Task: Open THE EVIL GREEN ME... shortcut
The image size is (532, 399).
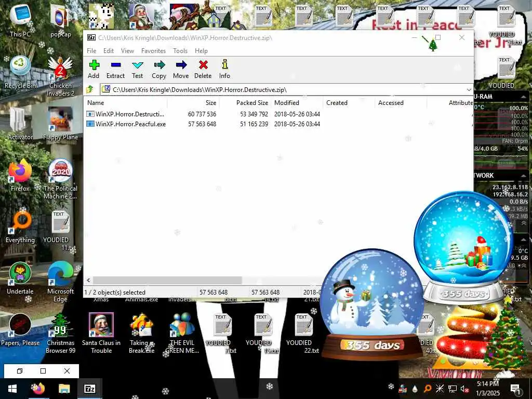Action: [x=182, y=334]
